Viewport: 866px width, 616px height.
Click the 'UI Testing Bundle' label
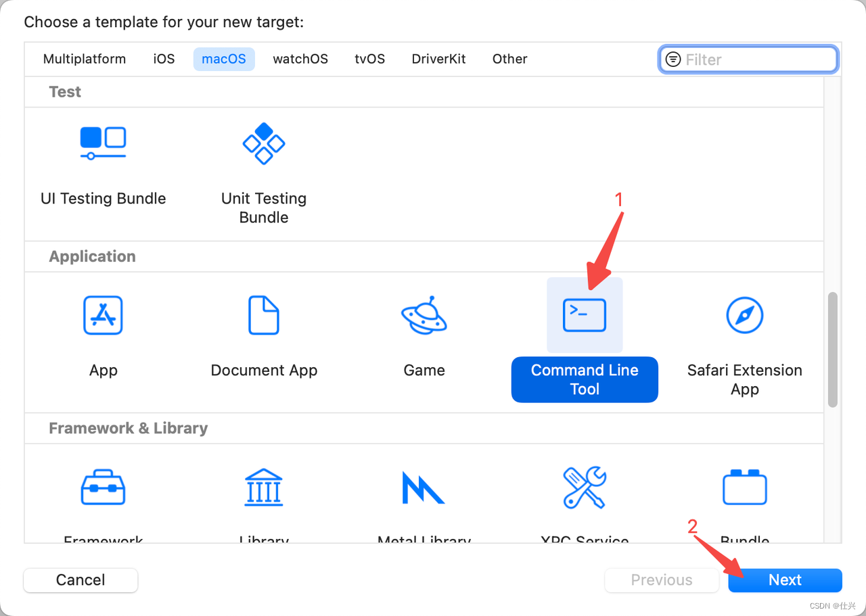point(103,199)
